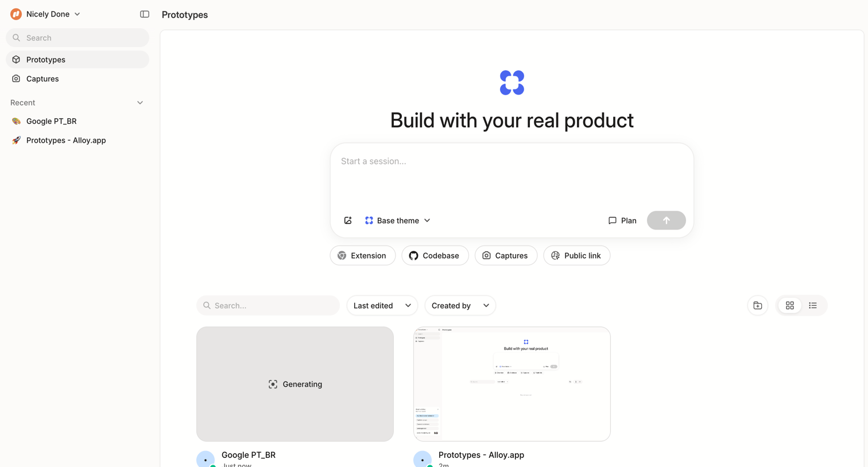The image size is (868, 467).
Task: Open Prototypes in the sidebar
Action: point(77,60)
